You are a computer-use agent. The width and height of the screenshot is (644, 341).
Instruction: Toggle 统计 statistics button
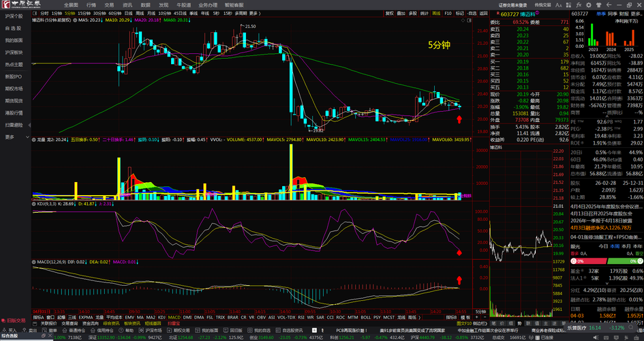[x=425, y=13]
